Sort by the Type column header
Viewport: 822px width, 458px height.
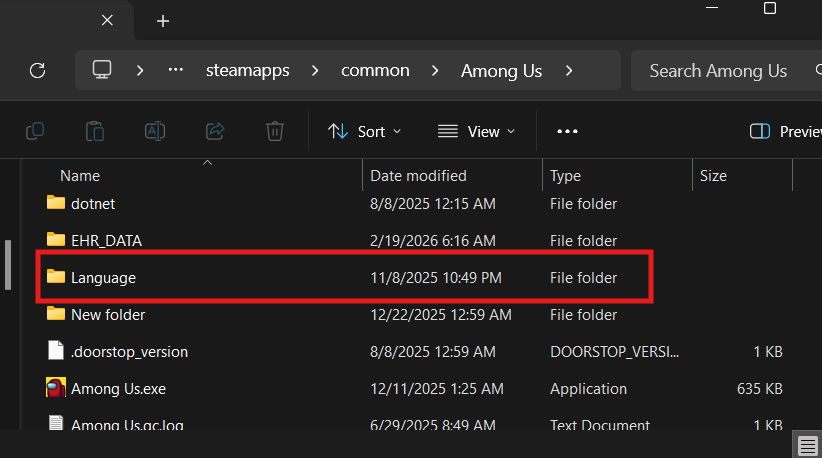(565, 176)
